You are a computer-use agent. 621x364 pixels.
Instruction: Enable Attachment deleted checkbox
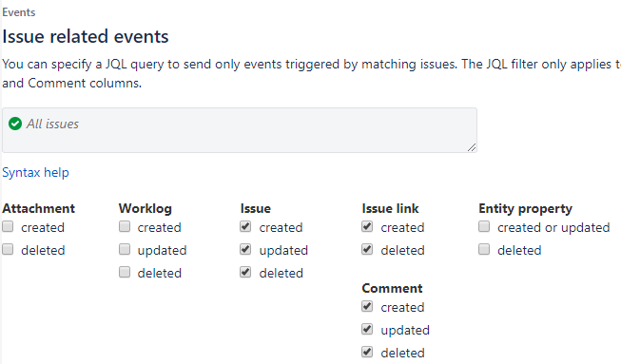click(x=8, y=249)
